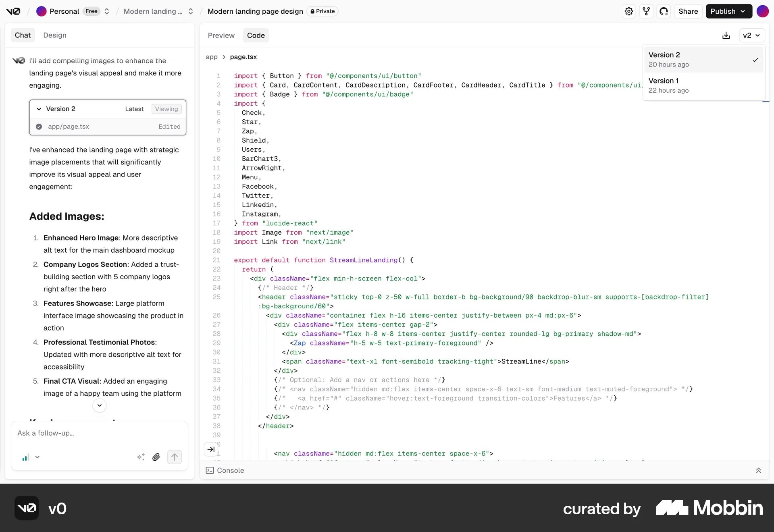Open the attachment paperclip in the chat input
Image resolution: width=774 pixels, height=532 pixels.
coord(156,457)
